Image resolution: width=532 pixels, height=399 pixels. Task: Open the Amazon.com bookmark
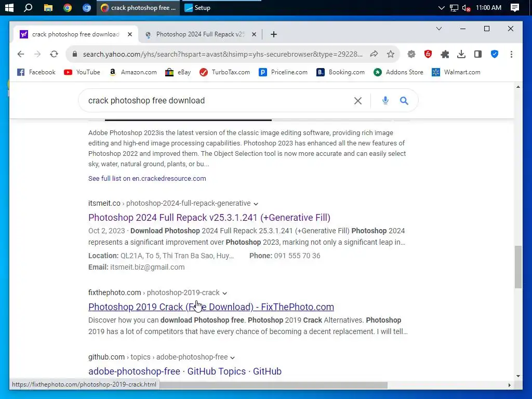(x=132, y=72)
